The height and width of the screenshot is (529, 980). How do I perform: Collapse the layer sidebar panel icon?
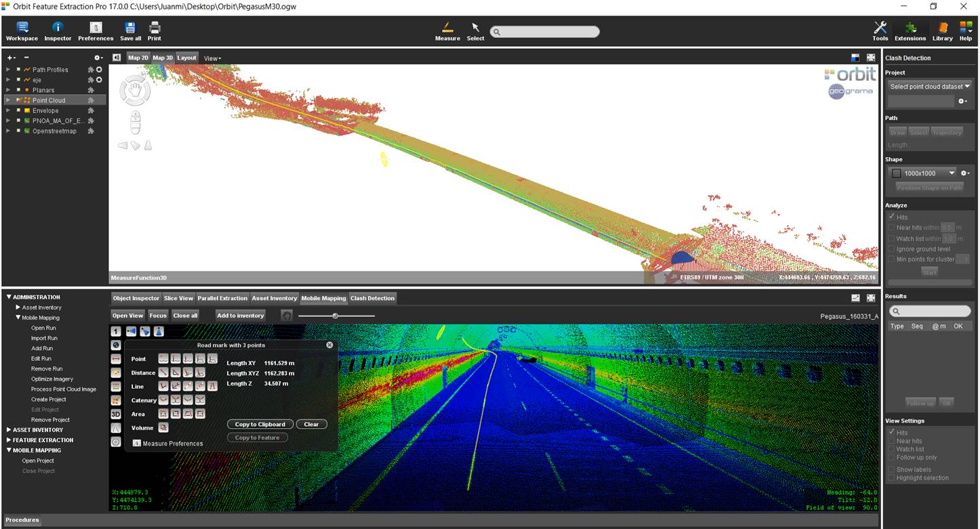pyautogui.click(x=117, y=58)
